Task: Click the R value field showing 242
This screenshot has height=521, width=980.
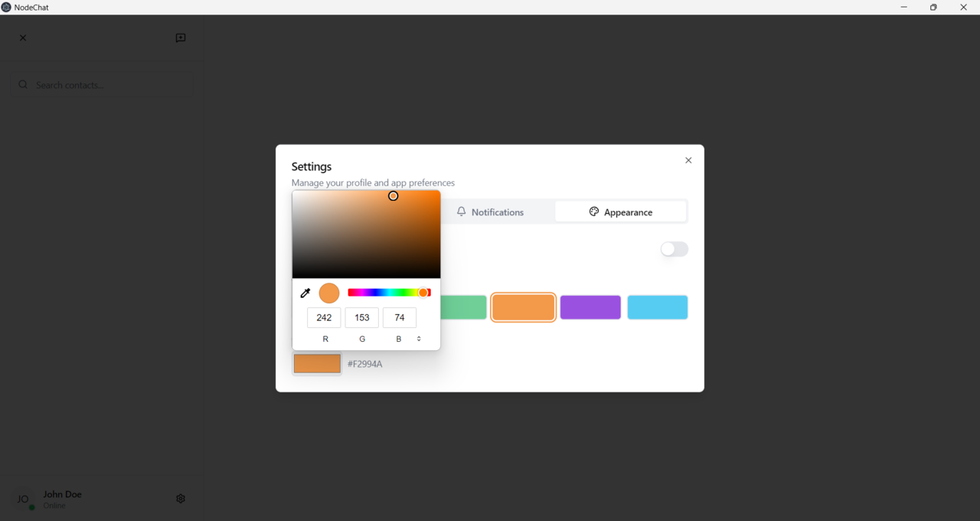Action: coord(324,317)
